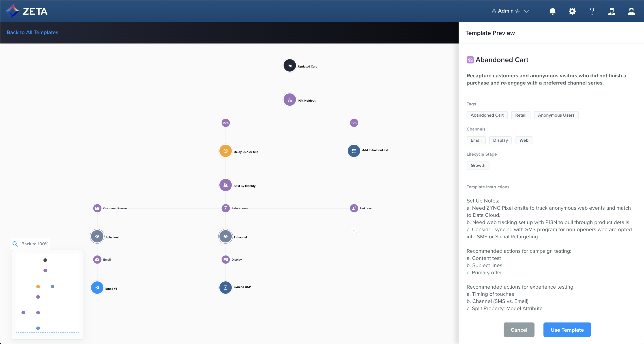The image size is (644, 344).
Task: Click the Anonymous Users tag
Action: (556, 115)
